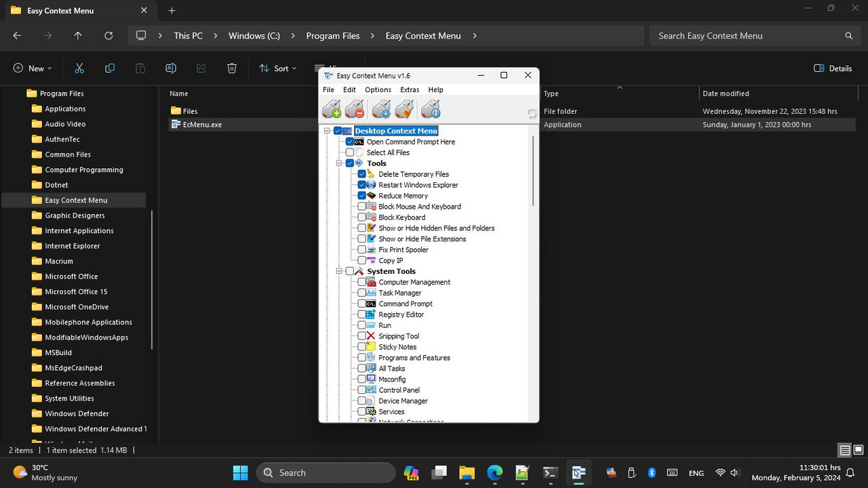Uncheck the Restart Windows Explorer checkbox

click(362, 185)
